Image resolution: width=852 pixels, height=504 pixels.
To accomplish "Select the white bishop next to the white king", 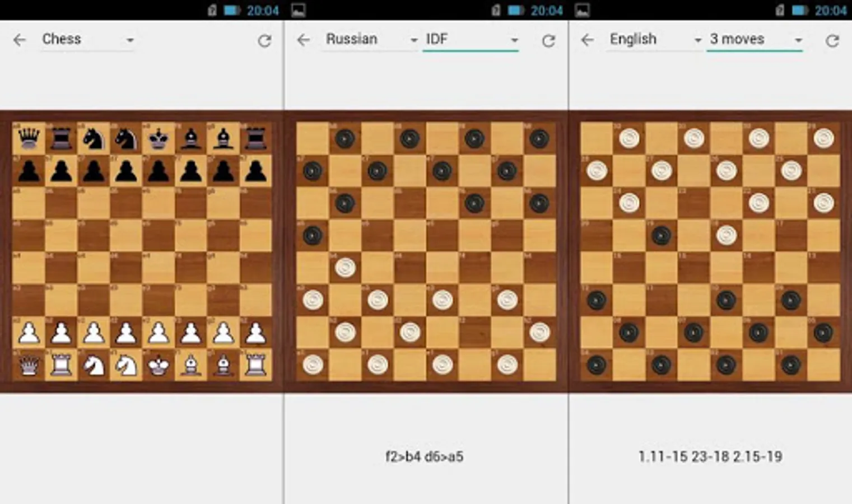I will (x=191, y=366).
